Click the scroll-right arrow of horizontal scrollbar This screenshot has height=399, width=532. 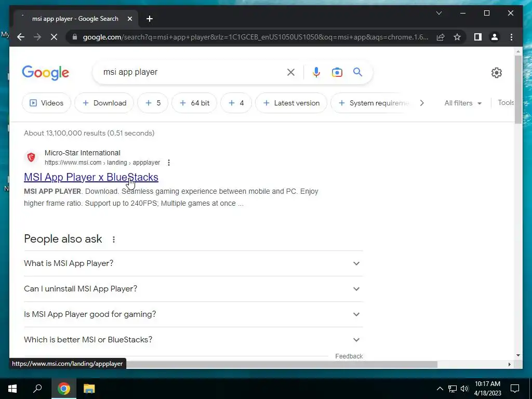(509, 364)
